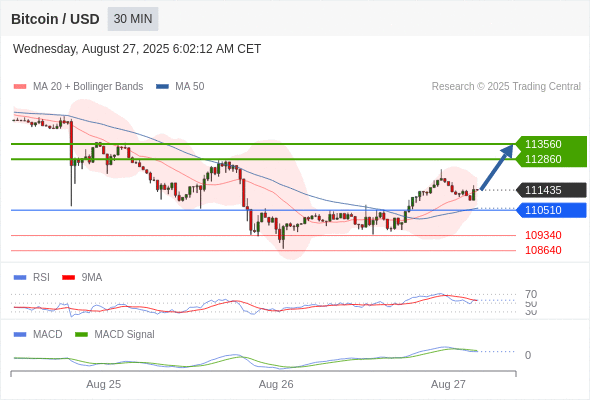Image resolution: width=590 pixels, height=400 pixels.
Task: Toggle the RSI legend label
Action: [x=41, y=277]
